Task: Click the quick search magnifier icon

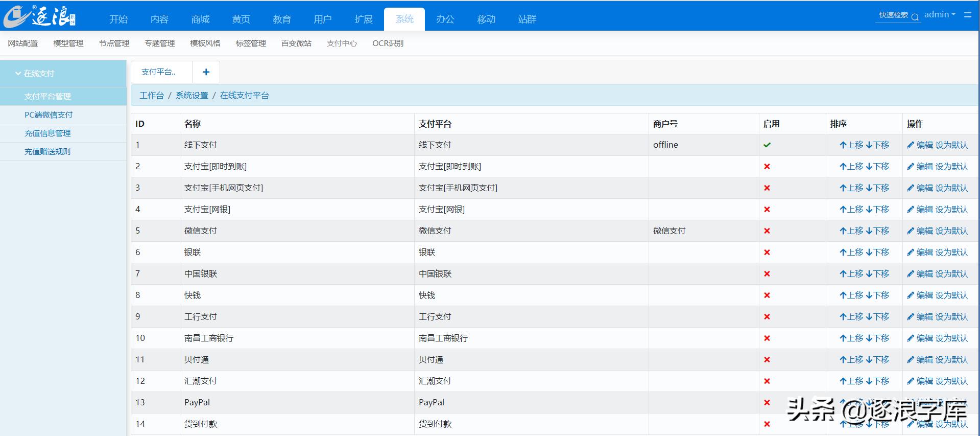Action: (x=915, y=16)
